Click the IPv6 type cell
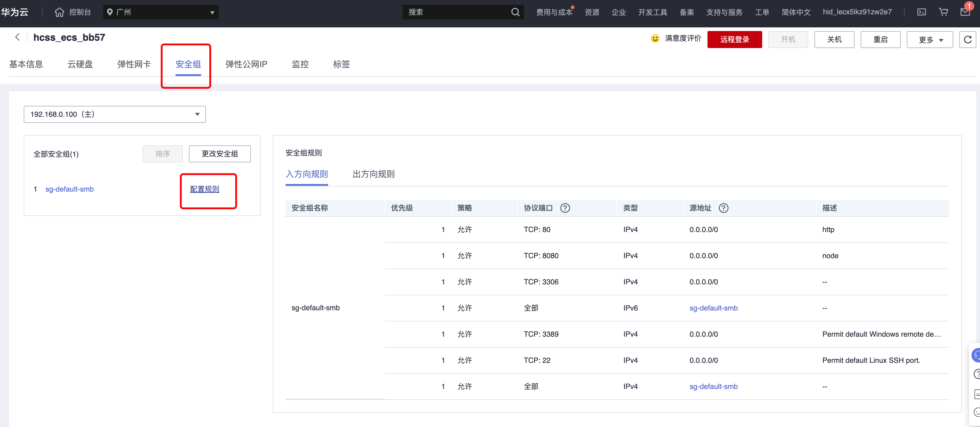 click(x=630, y=308)
